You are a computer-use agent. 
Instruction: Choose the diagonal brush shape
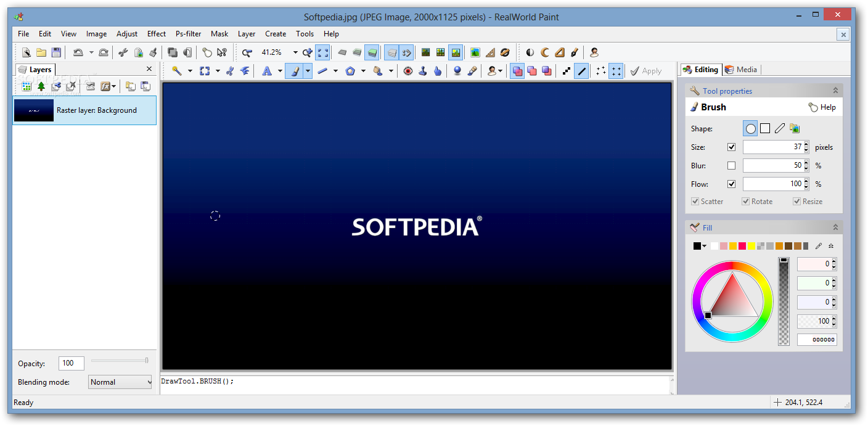point(780,128)
